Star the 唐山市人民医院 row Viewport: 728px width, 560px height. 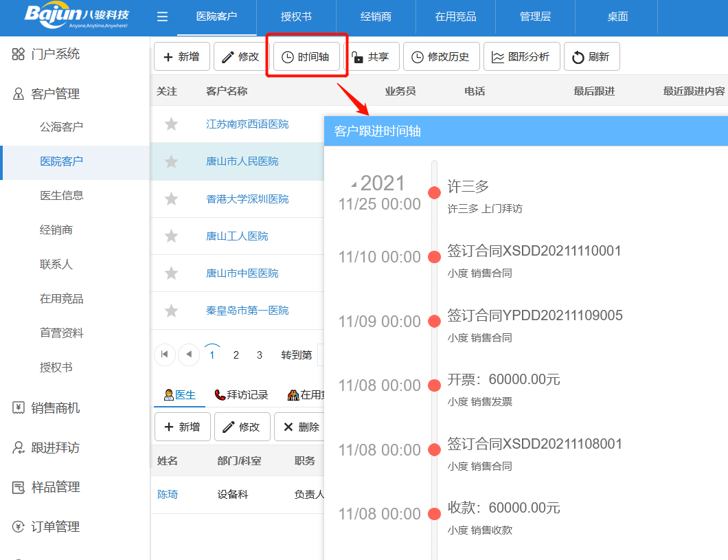pyautogui.click(x=171, y=161)
